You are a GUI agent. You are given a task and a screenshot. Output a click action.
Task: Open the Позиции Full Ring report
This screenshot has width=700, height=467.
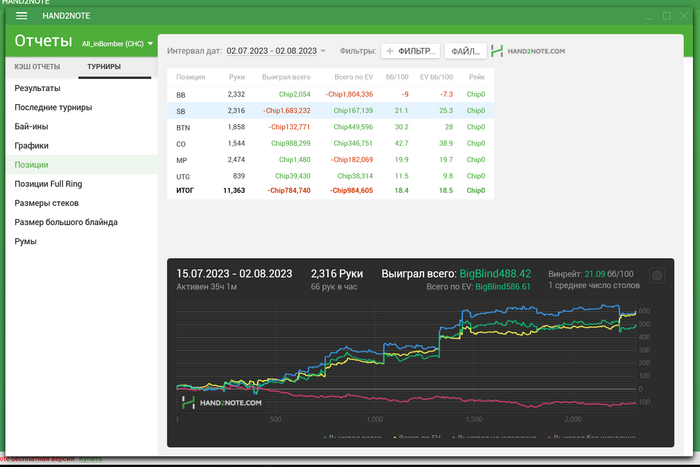click(82, 184)
